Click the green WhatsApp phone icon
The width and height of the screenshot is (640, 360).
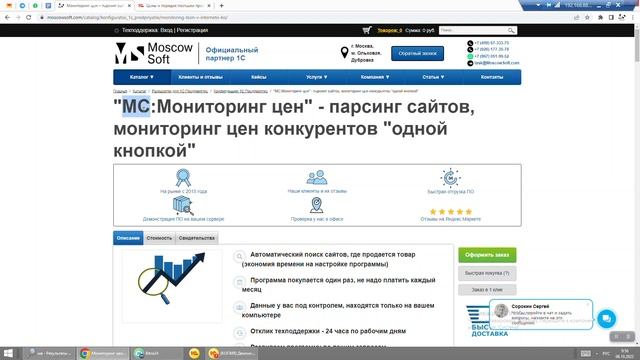click(470, 56)
